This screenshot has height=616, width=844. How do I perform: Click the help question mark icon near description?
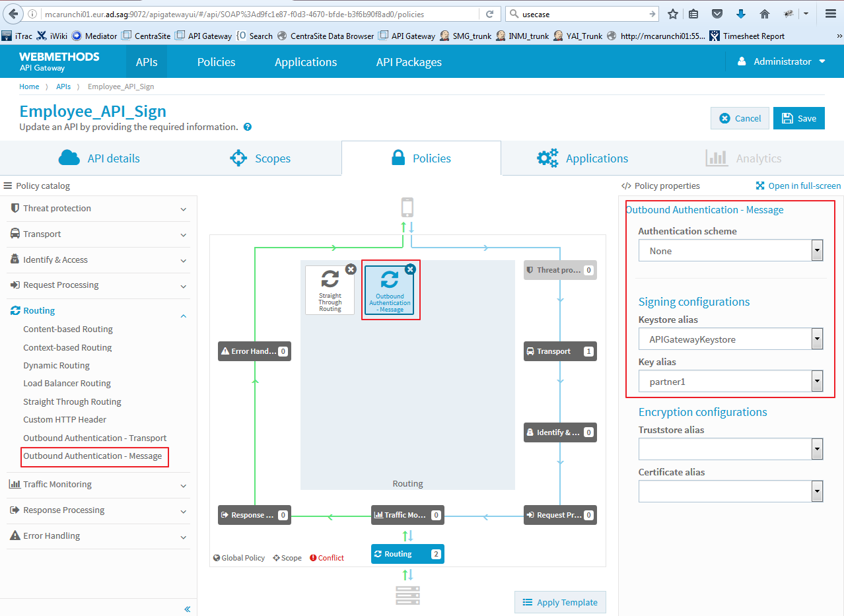tap(248, 127)
